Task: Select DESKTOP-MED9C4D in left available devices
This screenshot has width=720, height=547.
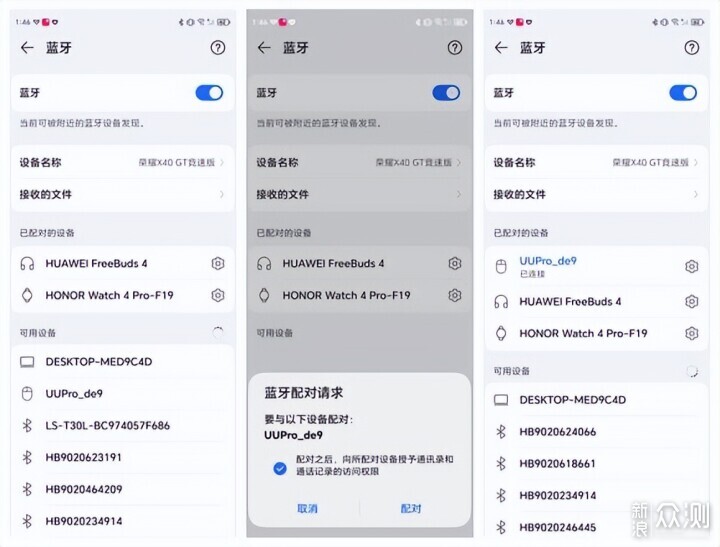Action: (123, 362)
